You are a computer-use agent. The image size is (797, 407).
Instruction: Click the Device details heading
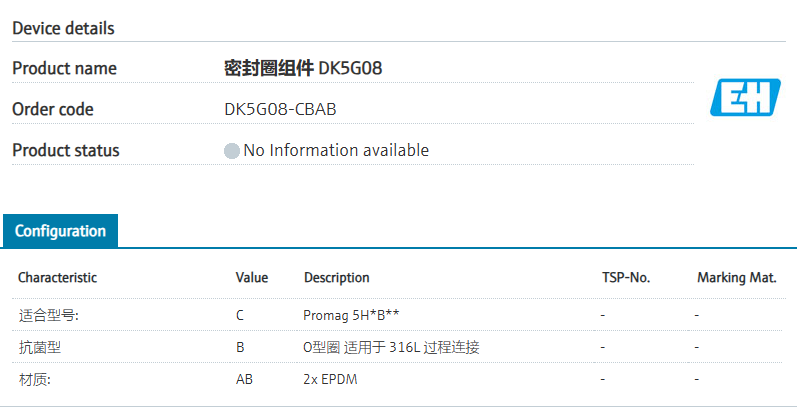coord(63,28)
